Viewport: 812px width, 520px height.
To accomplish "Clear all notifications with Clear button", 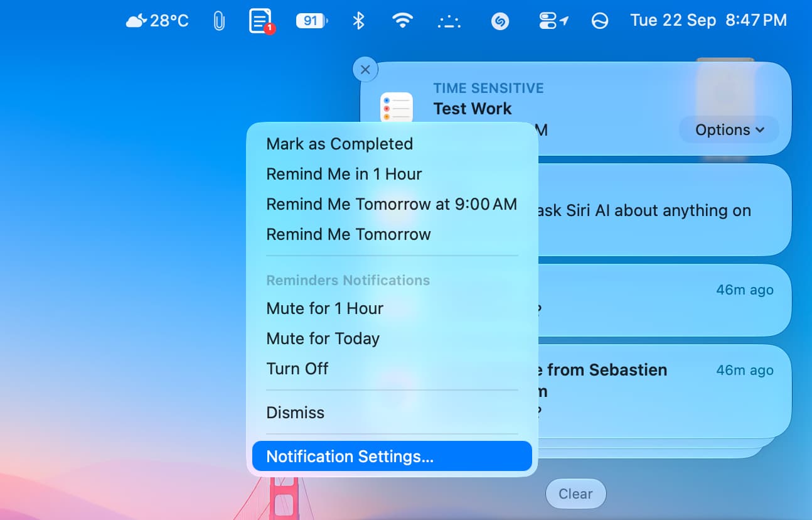I will pyautogui.click(x=576, y=494).
